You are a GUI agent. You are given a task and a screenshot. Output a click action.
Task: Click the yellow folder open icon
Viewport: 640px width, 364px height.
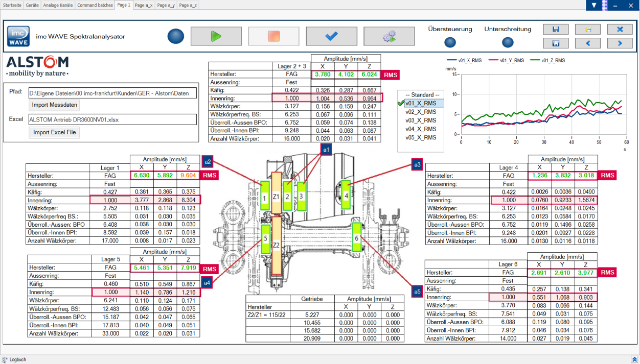(587, 29)
